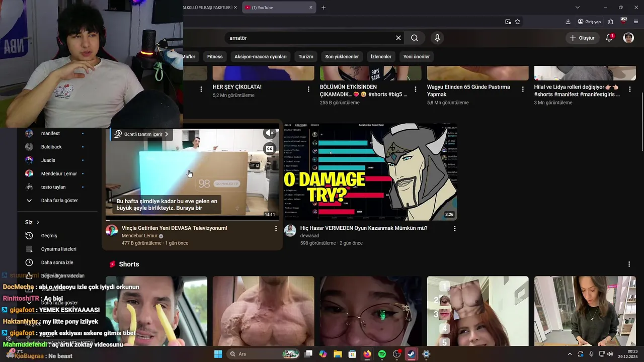Open the 'dewasad' channel name link
644x362 pixels.
pos(310,236)
